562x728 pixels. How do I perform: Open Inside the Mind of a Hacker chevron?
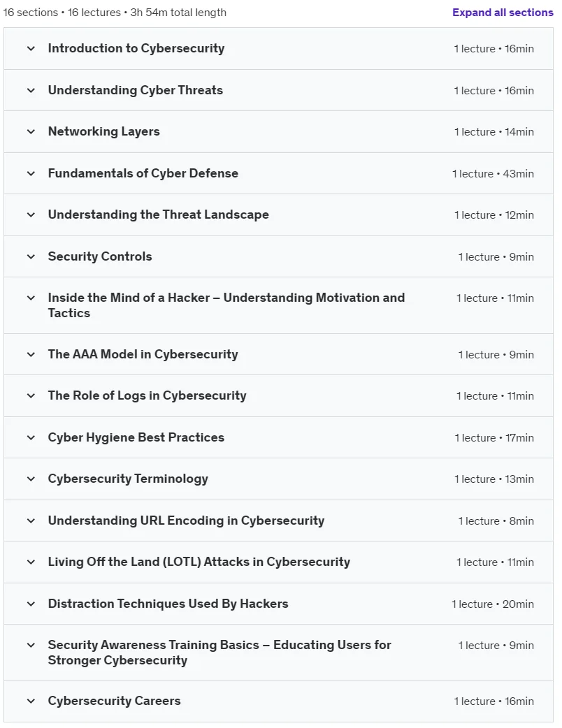31,298
